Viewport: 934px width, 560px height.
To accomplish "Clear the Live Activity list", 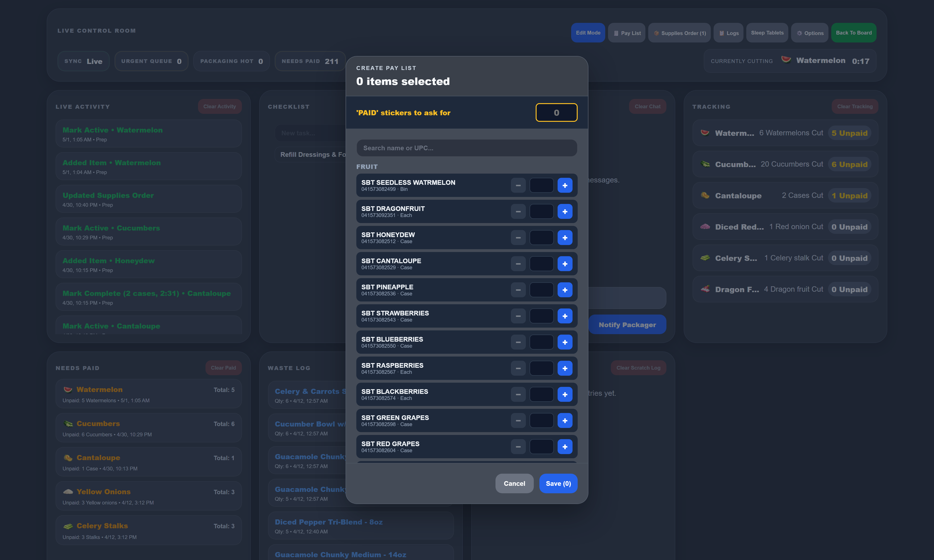I will coord(220,106).
